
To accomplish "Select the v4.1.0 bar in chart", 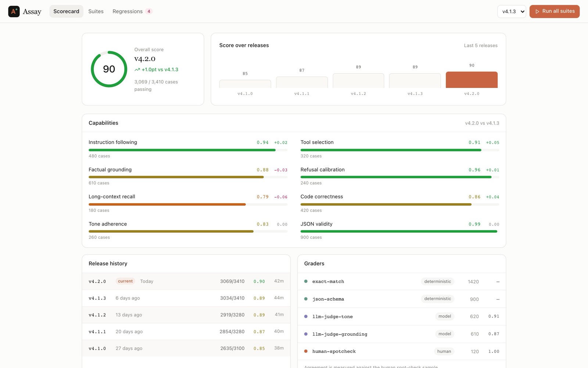I will click(245, 84).
